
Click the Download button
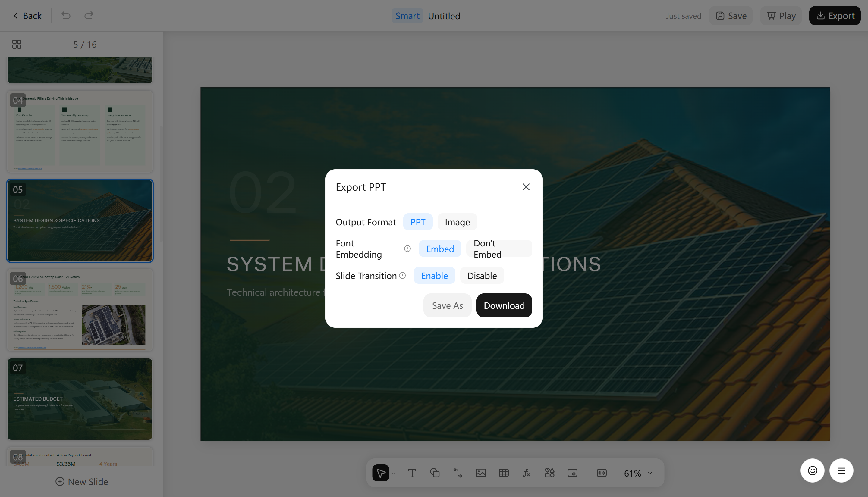coord(504,305)
